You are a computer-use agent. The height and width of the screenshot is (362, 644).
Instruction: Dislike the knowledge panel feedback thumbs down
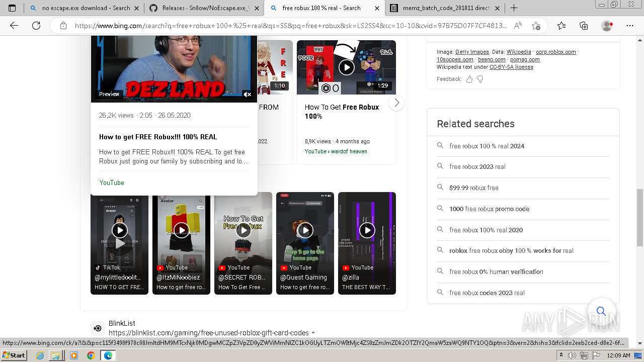coord(480,79)
